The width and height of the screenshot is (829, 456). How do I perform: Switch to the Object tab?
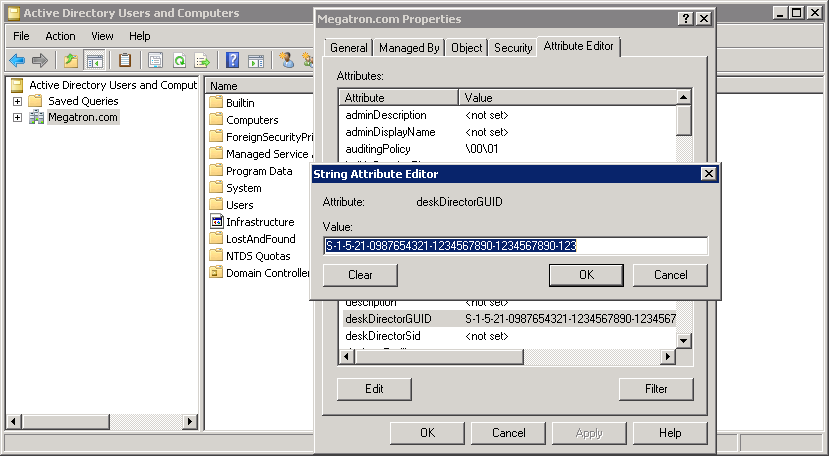point(466,48)
